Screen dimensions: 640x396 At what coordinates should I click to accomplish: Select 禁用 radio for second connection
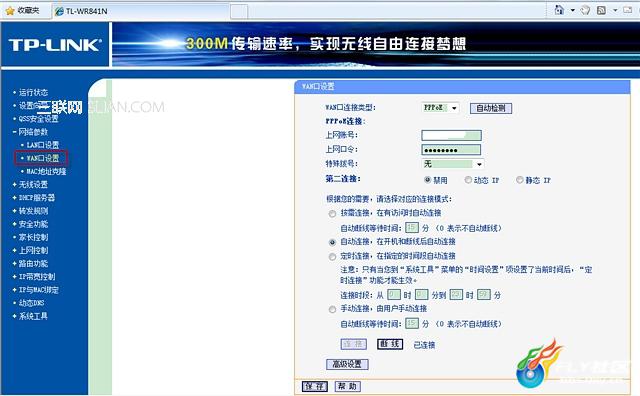427,180
